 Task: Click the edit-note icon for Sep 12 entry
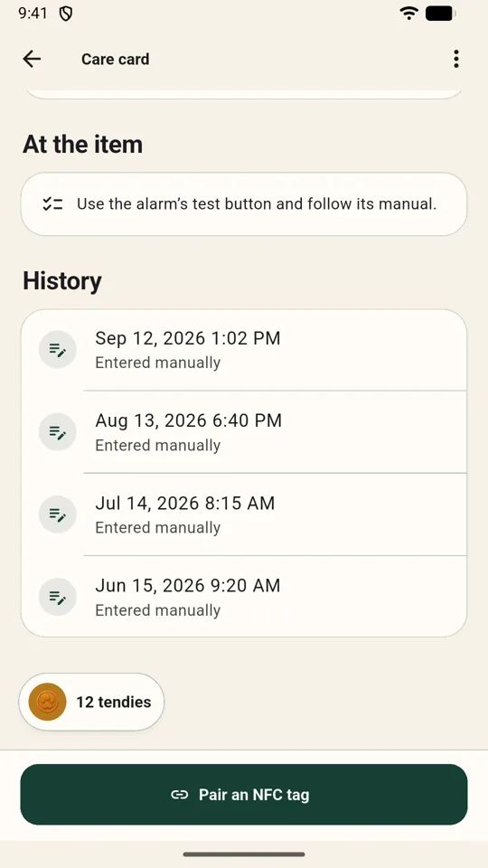(58, 349)
